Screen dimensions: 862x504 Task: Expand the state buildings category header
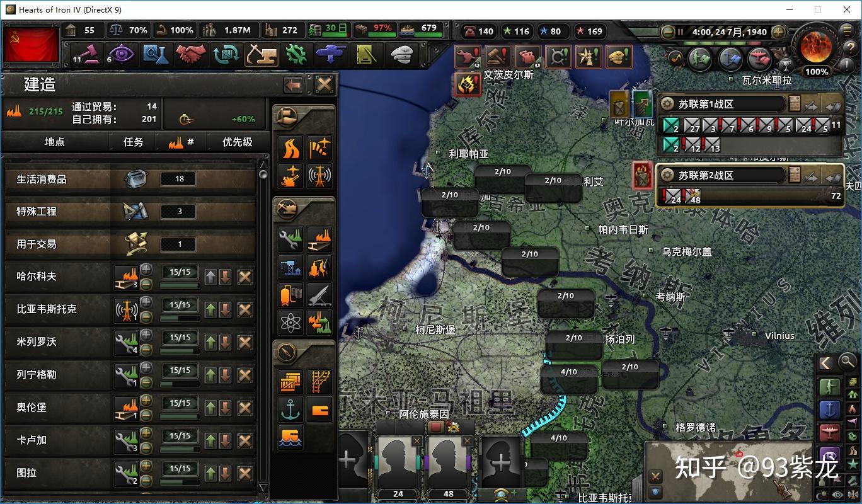pyautogui.click(x=304, y=117)
